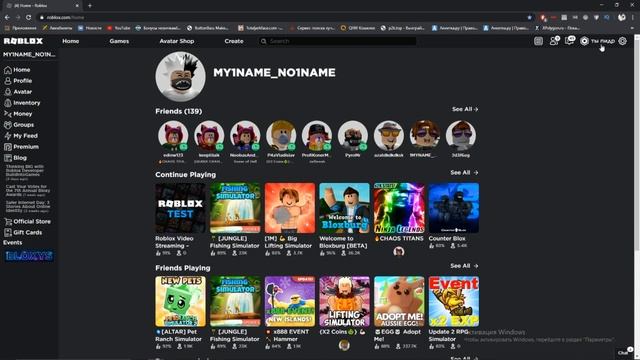Open the Chrome three-dot menu
640x360 pixels.
coord(633,17)
